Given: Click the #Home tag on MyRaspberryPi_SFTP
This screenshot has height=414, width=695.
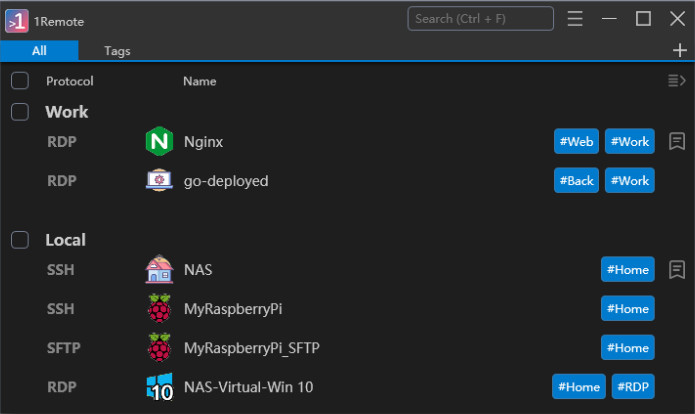Looking at the screenshot, I should tap(628, 348).
